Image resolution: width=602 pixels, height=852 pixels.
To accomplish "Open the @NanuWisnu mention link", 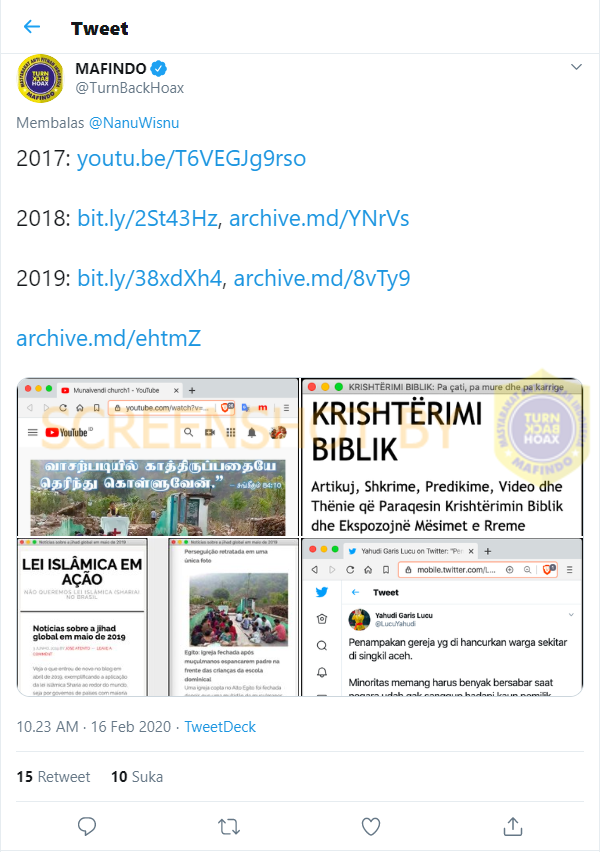I will (134, 123).
